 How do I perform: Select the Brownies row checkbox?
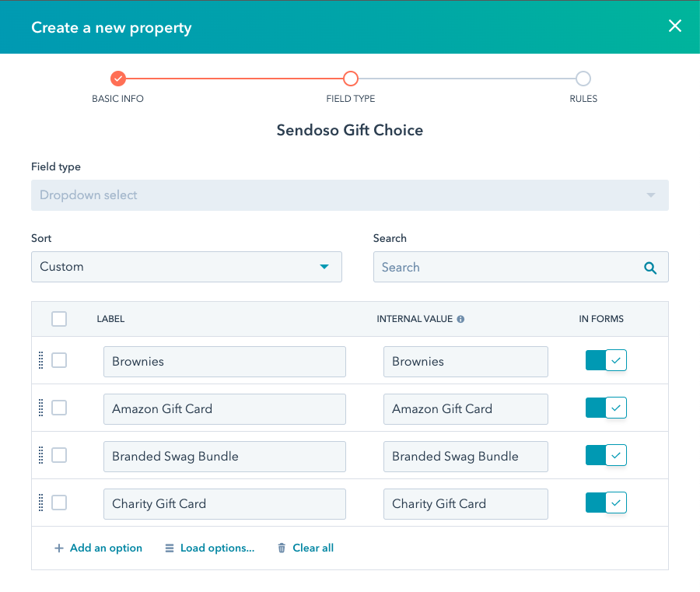coord(59,361)
